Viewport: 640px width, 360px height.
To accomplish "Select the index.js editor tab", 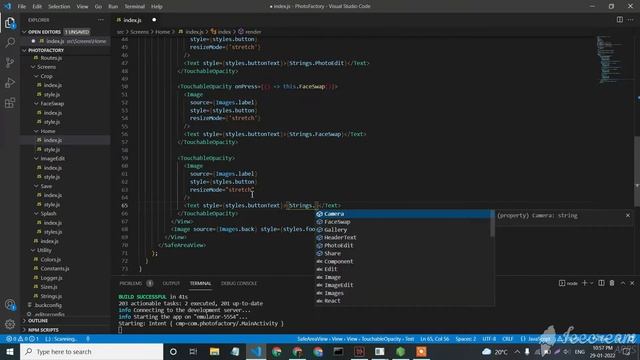I will click(132, 20).
